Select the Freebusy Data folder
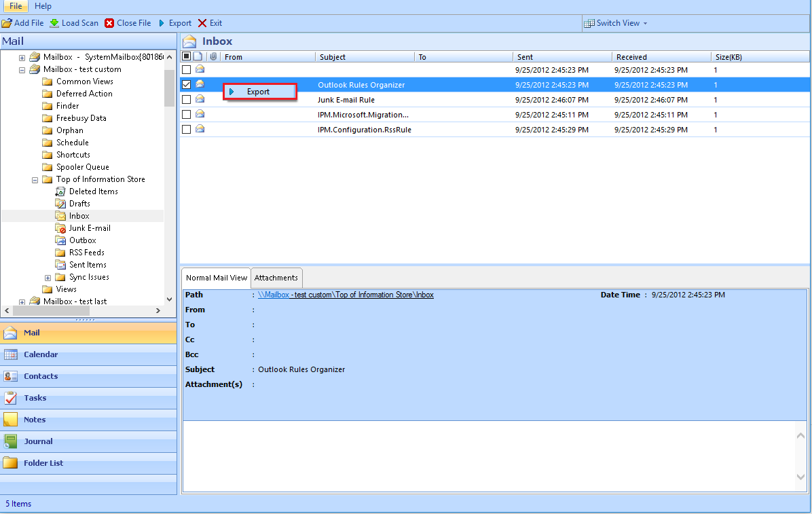This screenshot has height=514, width=812. tap(81, 118)
